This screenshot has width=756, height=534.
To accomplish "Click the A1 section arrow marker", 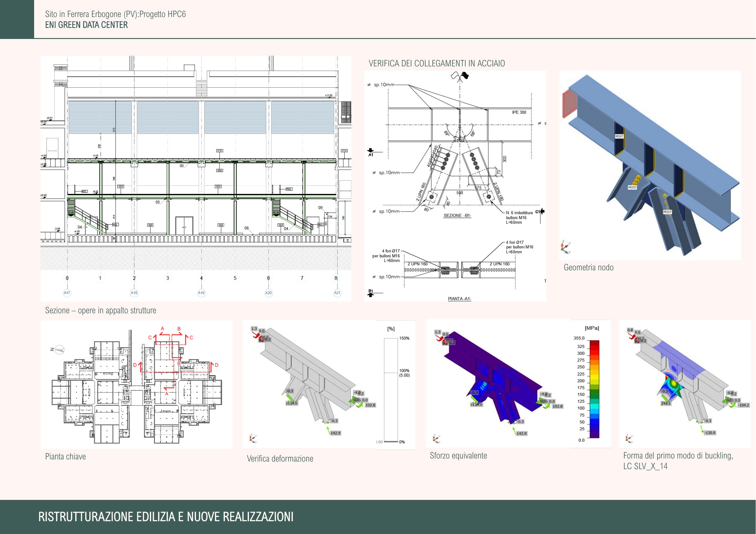I will (x=371, y=152).
